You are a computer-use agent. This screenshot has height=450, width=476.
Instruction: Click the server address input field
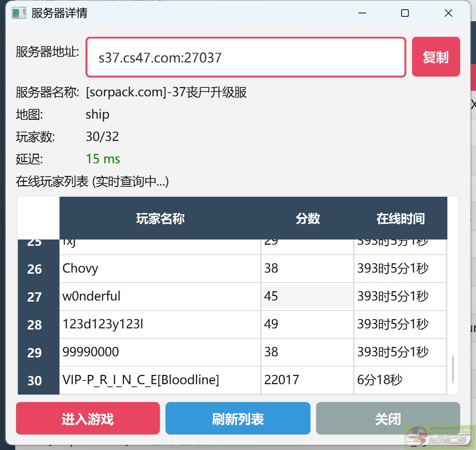coord(245,57)
